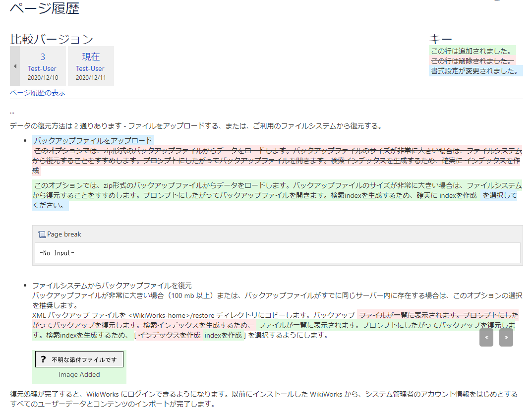The image size is (532, 411).
Task: Open Test-User profile under version 3
Action: tap(42, 68)
